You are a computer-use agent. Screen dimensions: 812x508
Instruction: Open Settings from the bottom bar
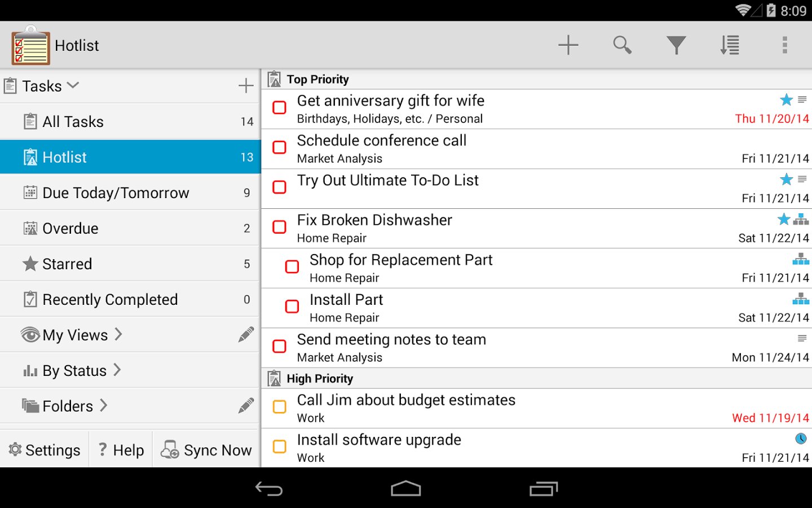[x=45, y=450]
